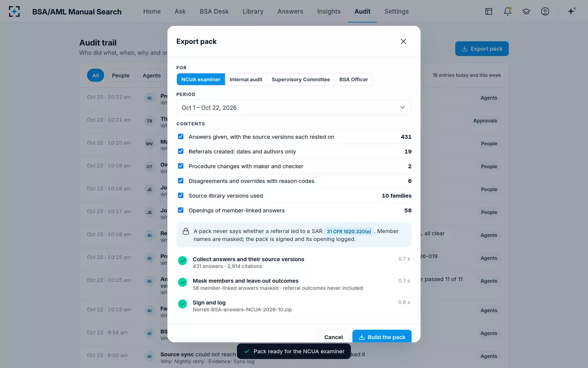Click the green check beside Sign and log
The height and width of the screenshot is (368, 588).
[x=183, y=304]
